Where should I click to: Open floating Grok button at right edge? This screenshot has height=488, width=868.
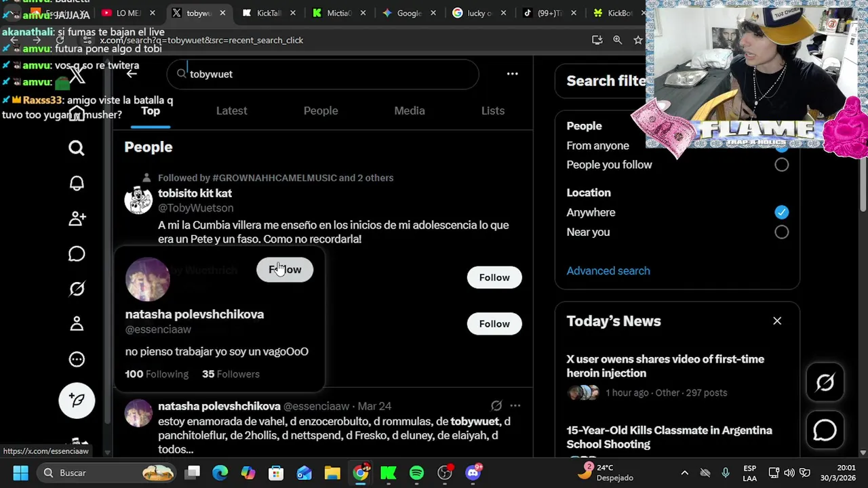[x=825, y=383]
